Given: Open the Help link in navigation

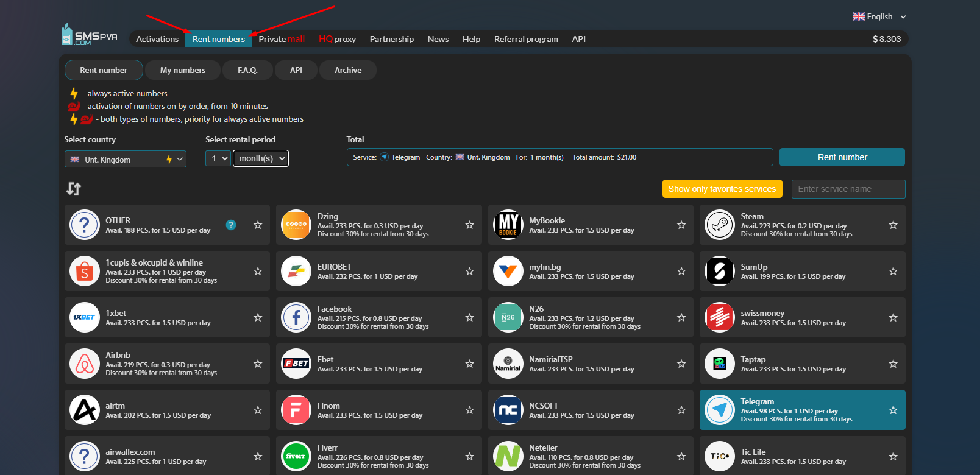Looking at the screenshot, I should [471, 39].
